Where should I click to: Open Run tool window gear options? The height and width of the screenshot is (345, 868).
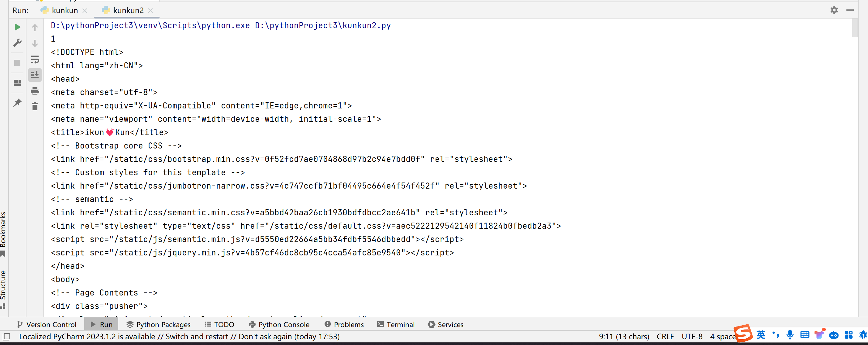coord(834,10)
